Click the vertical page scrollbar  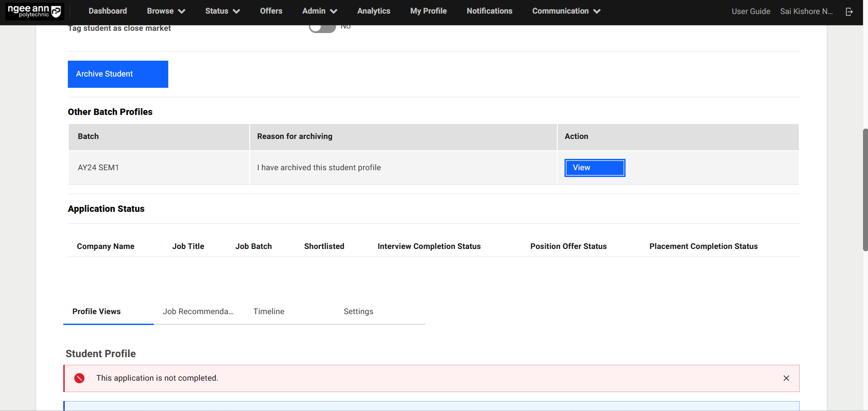tap(865, 190)
